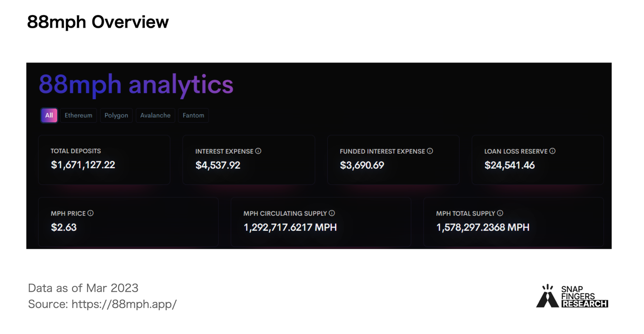The height and width of the screenshot is (334, 644).
Task: Select the 1,292,717.6217 MPH circulating supply figure
Action: click(x=290, y=227)
